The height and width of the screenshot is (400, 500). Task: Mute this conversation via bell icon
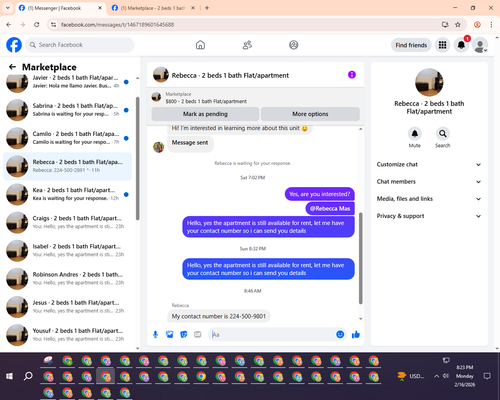[415, 134]
